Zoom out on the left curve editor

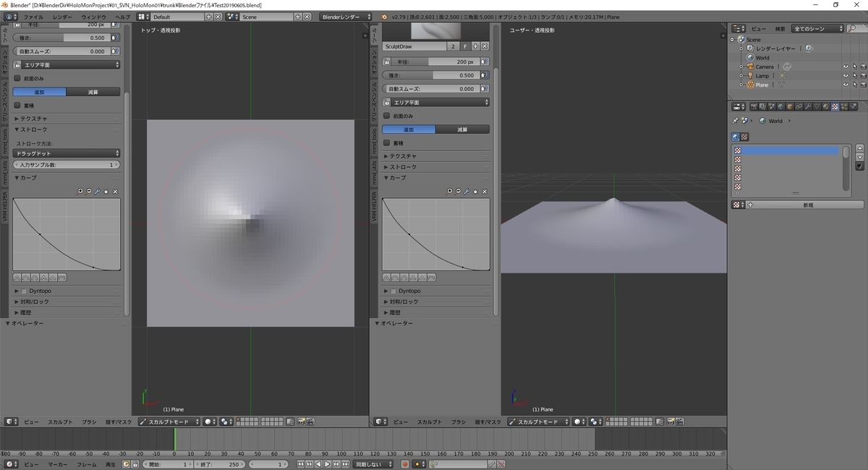point(89,191)
